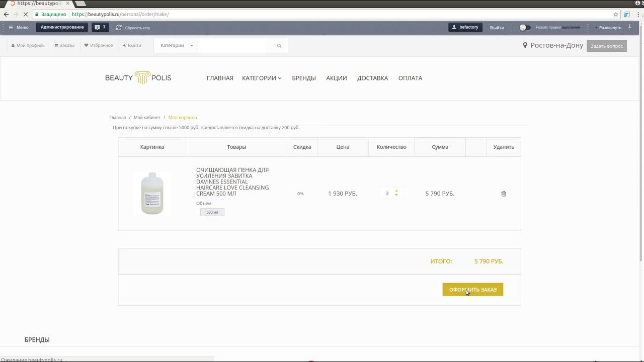Decrease the product quantity with down arrow

(396, 195)
